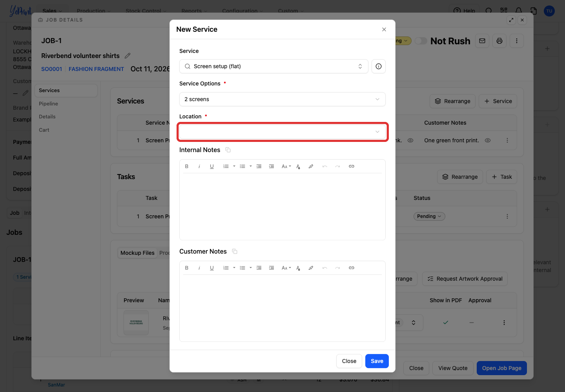
Task: Toggle visibility eye beside One green front print
Action: (x=488, y=140)
